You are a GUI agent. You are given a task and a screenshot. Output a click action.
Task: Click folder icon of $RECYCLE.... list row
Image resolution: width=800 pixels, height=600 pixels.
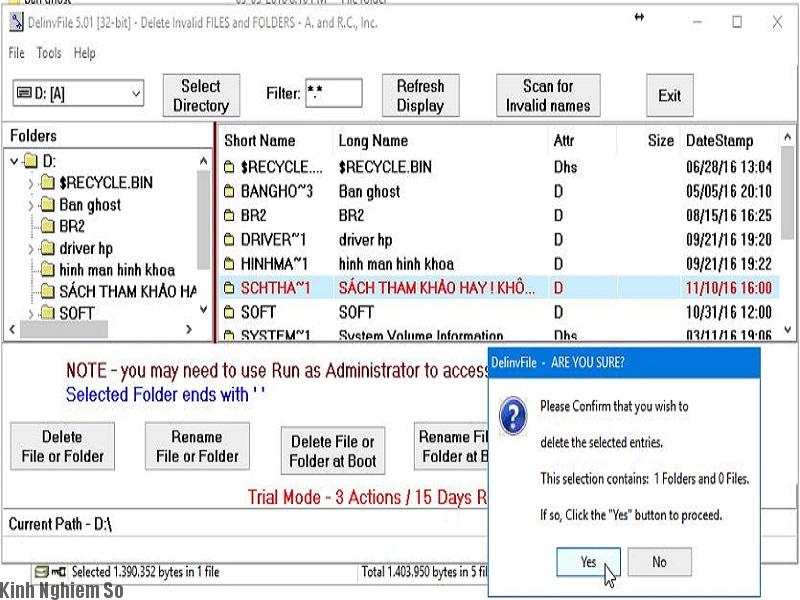coord(229,167)
